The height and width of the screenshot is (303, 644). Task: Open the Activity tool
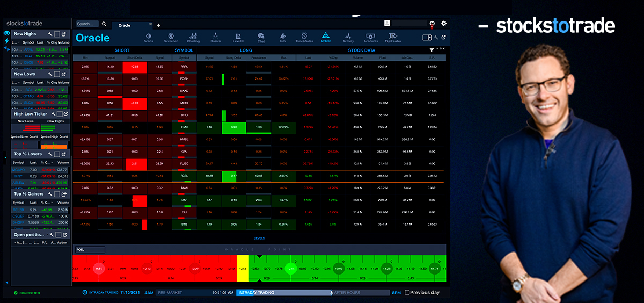[x=348, y=37]
